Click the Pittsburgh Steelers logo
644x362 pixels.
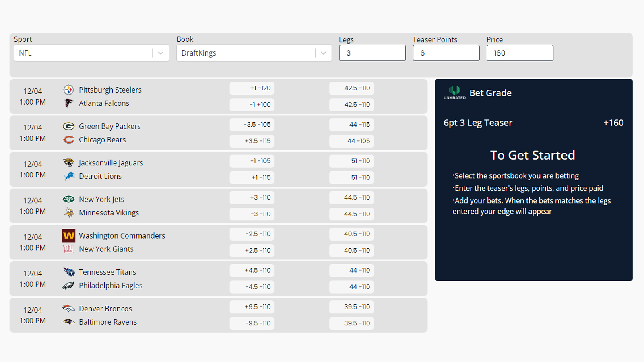tap(69, 90)
